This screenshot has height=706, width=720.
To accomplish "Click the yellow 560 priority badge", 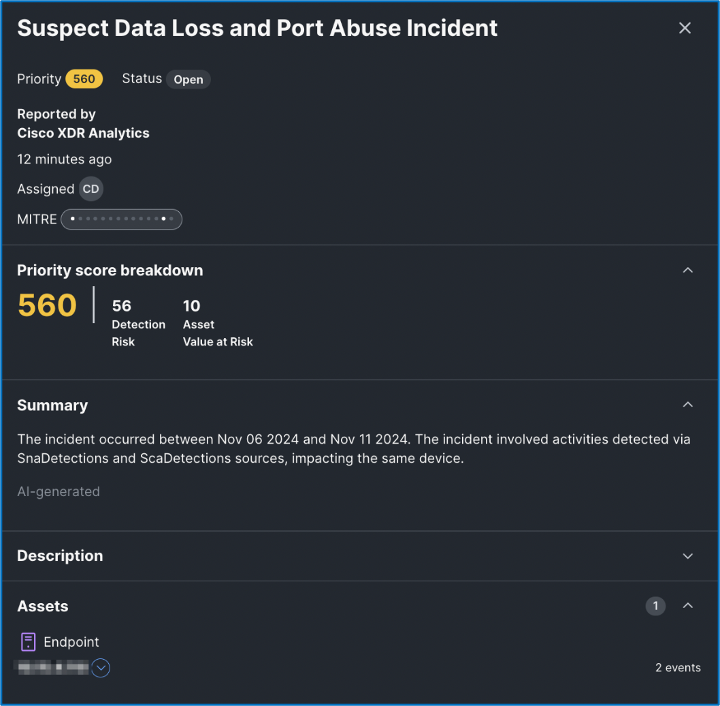I will click(84, 79).
